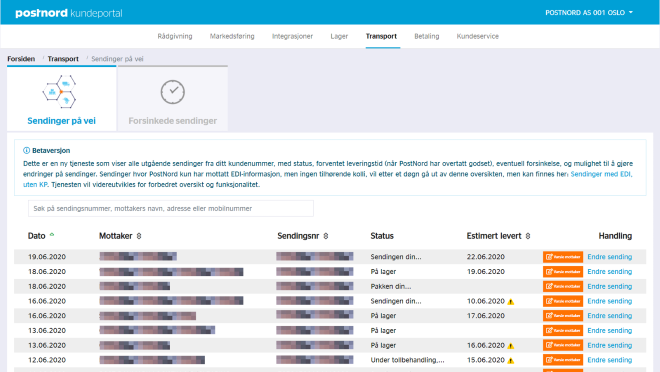Click the Status column header

pos(382,236)
